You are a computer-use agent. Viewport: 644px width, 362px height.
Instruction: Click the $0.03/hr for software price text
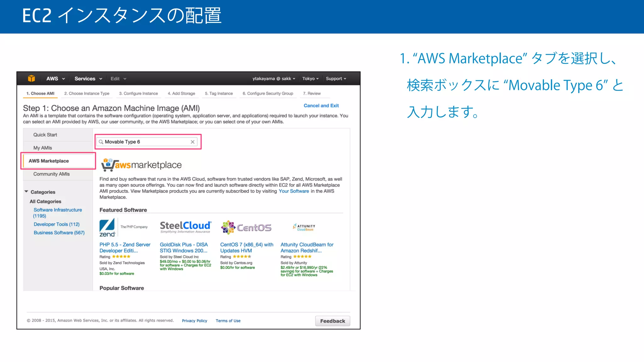[117, 274]
